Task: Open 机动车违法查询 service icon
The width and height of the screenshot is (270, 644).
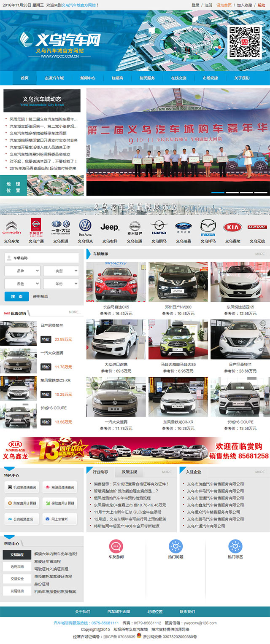Action: (22, 488)
